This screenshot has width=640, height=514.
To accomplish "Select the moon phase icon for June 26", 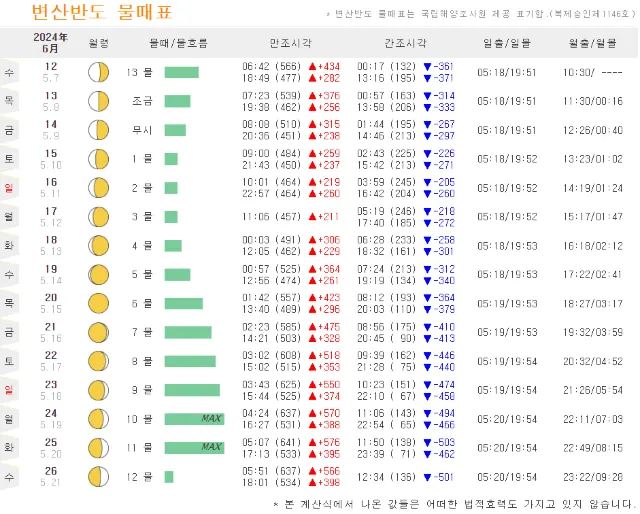I will click(98, 477).
